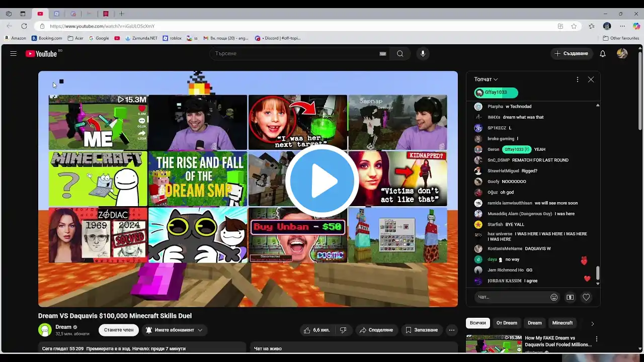The width and height of the screenshot is (644, 362).
Task: Open live chat options three-dot menu
Action: tap(578, 79)
